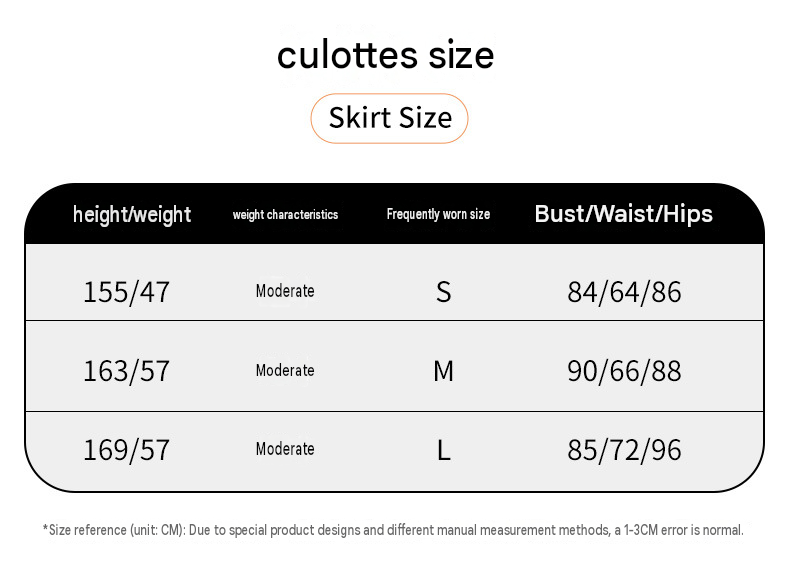Screen dimensions: 790x577
Task: Select the Frequently worn size header
Action: pos(438,214)
